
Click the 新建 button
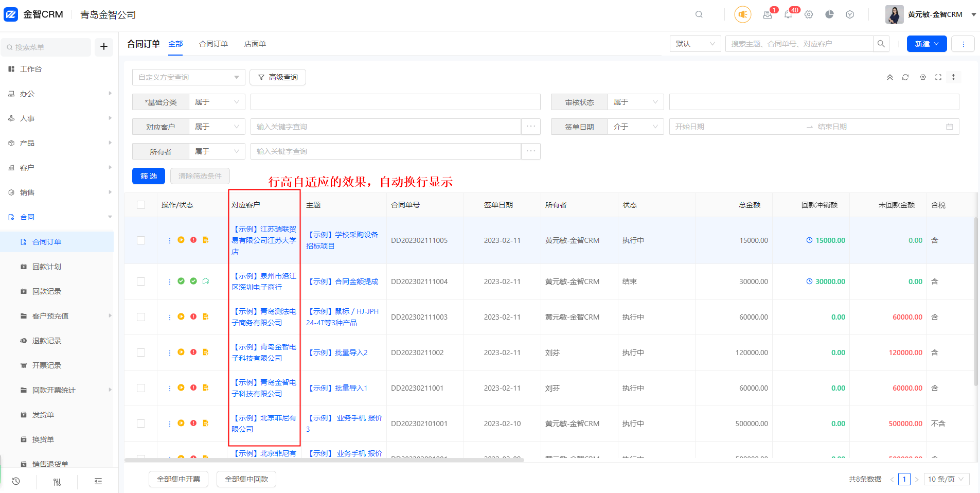coord(926,44)
